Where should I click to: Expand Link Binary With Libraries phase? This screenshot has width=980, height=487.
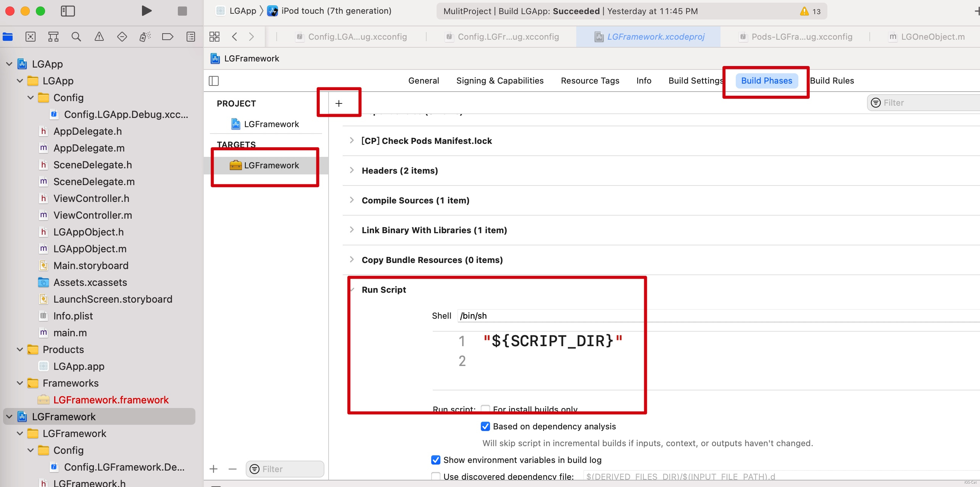click(352, 230)
